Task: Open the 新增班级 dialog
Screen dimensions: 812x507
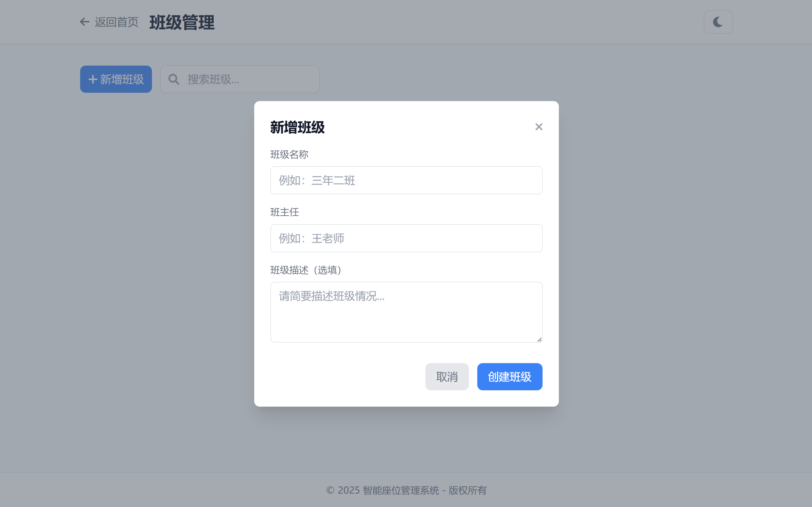Action: 115,79
